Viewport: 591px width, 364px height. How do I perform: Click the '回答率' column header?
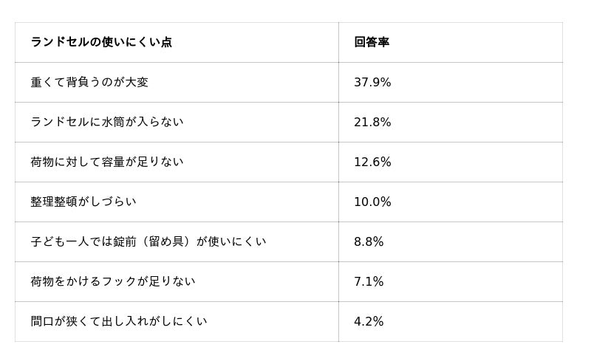372,42
